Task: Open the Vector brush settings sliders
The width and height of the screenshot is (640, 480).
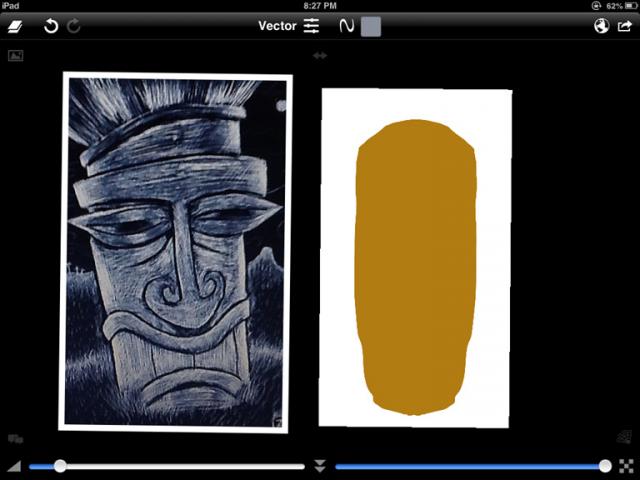Action: tap(312, 26)
